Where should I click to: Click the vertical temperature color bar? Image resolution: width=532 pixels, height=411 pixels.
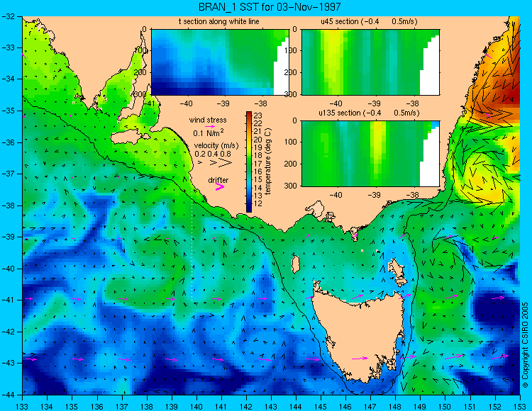(x=249, y=162)
